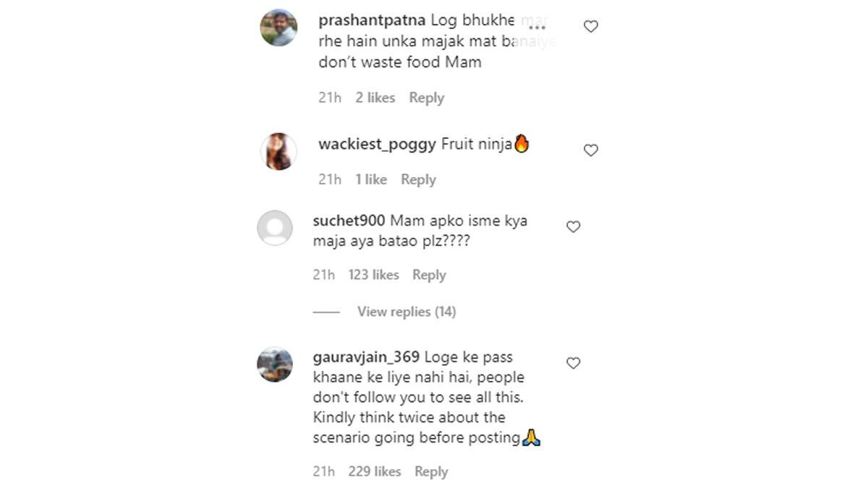Viewport: 868px width, 488px height.
Task: Like prashantpatna's comment with the heart icon
Action: pos(590,25)
